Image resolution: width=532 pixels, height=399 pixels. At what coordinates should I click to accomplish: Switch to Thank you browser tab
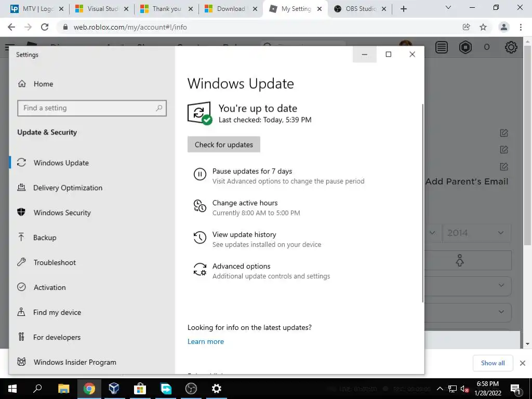pyautogui.click(x=167, y=9)
